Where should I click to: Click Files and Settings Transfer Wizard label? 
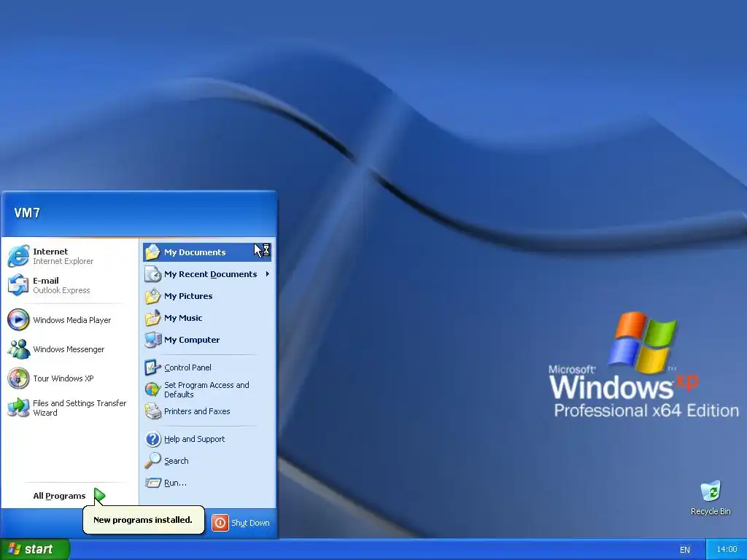80,408
